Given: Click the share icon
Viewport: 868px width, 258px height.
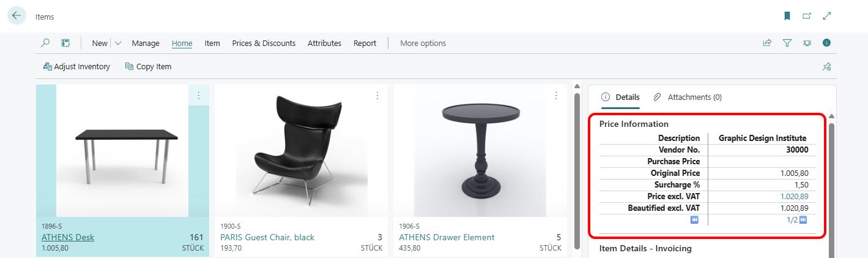Looking at the screenshot, I should coord(767,43).
